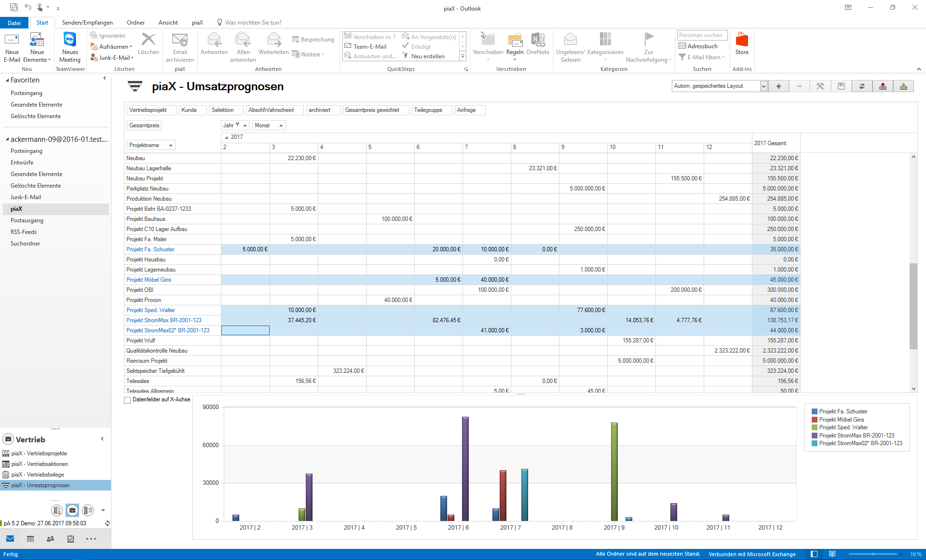Click Projekt Fa. Schuster legend color swatch
The image size is (926, 560).
[x=815, y=411]
